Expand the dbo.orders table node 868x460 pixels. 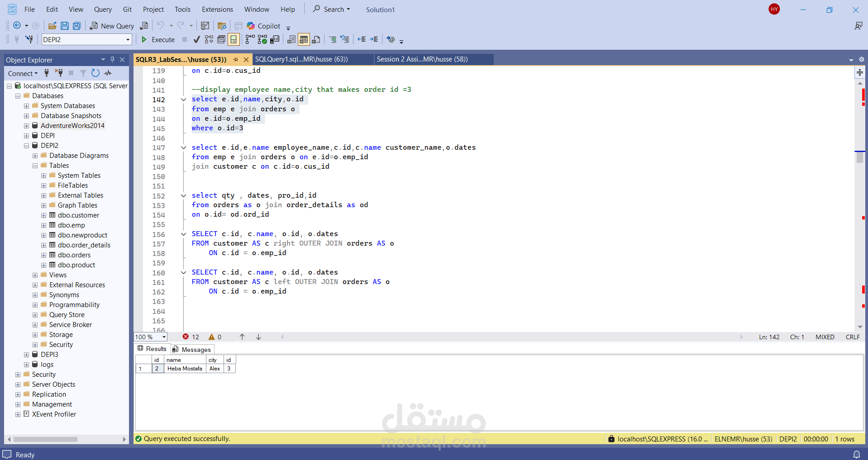point(43,255)
